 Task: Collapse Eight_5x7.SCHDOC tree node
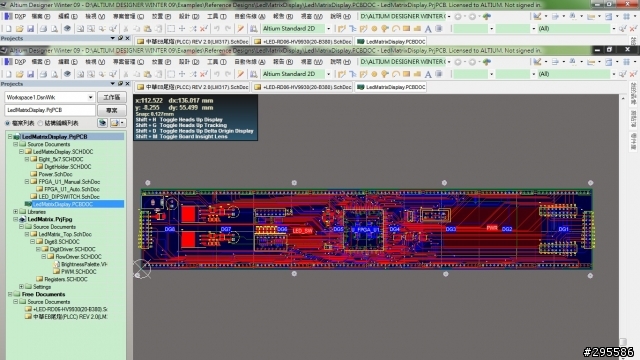[x=27, y=159]
